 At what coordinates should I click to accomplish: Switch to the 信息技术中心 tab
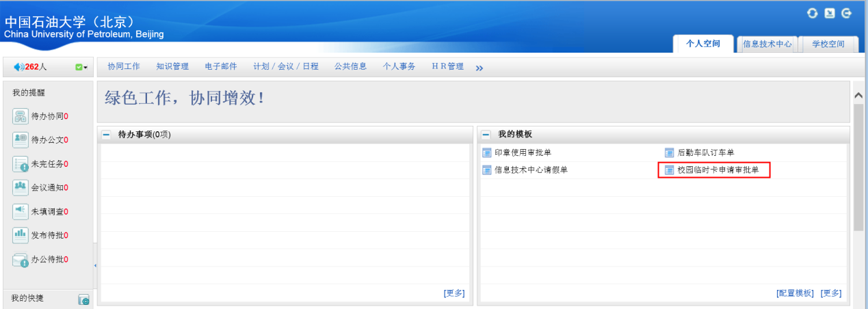(767, 44)
